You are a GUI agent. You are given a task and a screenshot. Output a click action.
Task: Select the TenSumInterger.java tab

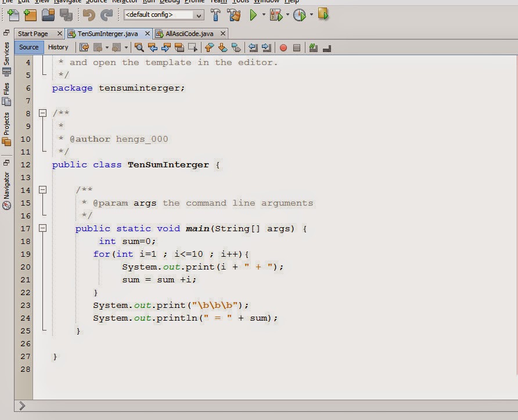tap(107, 34)
